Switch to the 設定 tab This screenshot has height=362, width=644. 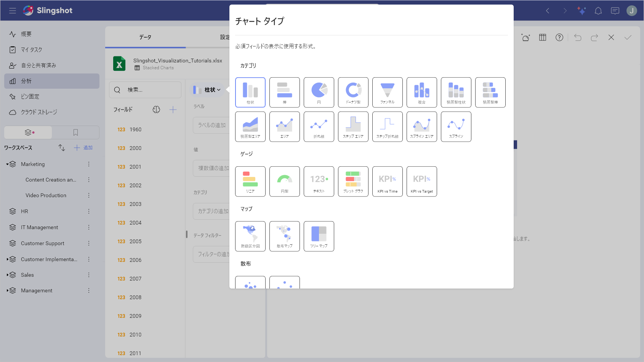click(225, 37)
